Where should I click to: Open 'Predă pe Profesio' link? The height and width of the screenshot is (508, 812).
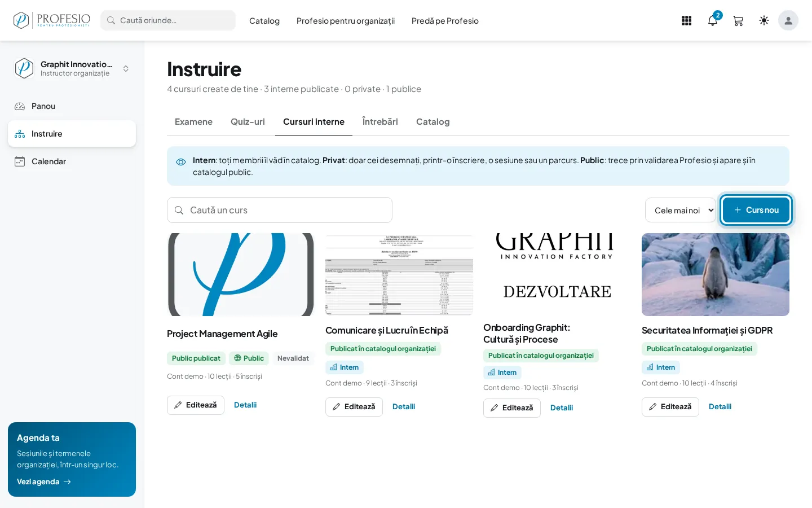[x=445, y=21]
